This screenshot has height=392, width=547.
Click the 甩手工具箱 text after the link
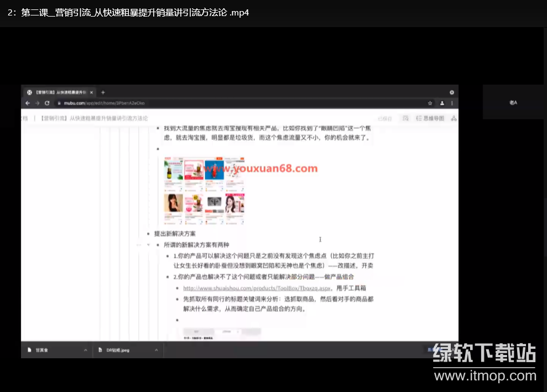(x=351, y=288)
